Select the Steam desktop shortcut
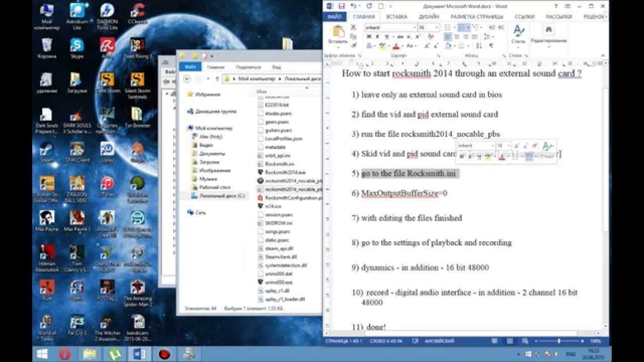Viewport: 644px width, 362px height. click(x=46, y=152)
